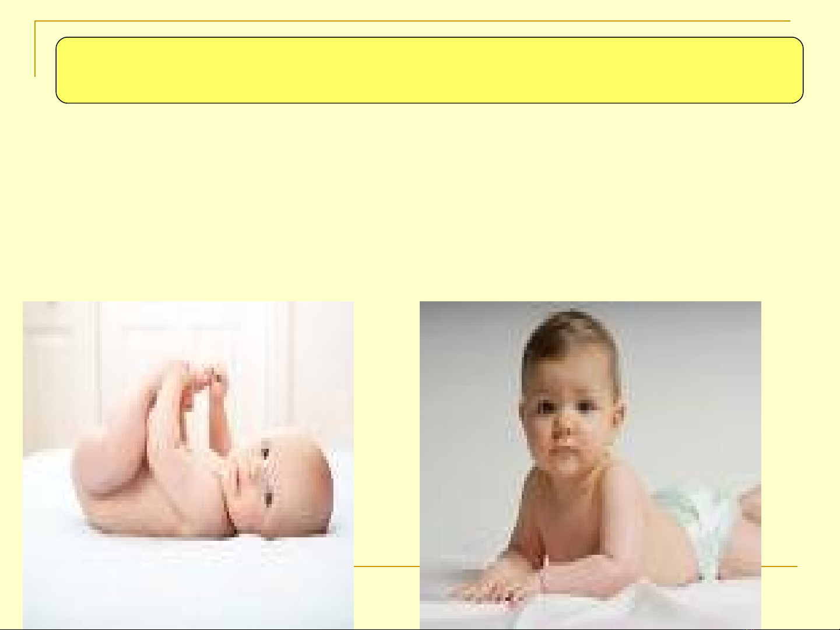Select the gold line segment right of the baby photo
Viewport: 840px width, 630px height.
click(x=779, y=566)
